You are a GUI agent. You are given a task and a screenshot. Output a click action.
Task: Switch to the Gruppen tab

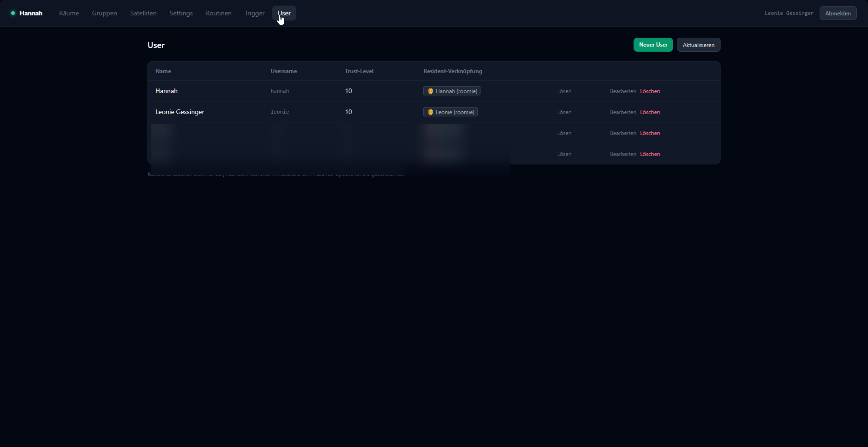coord(105,13)
